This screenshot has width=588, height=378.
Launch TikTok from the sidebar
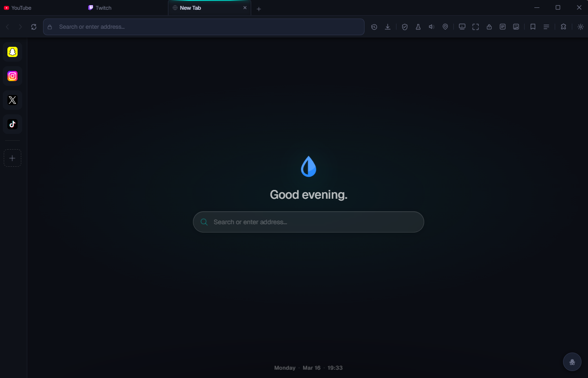pyautogui.click(x=12, y=124)
